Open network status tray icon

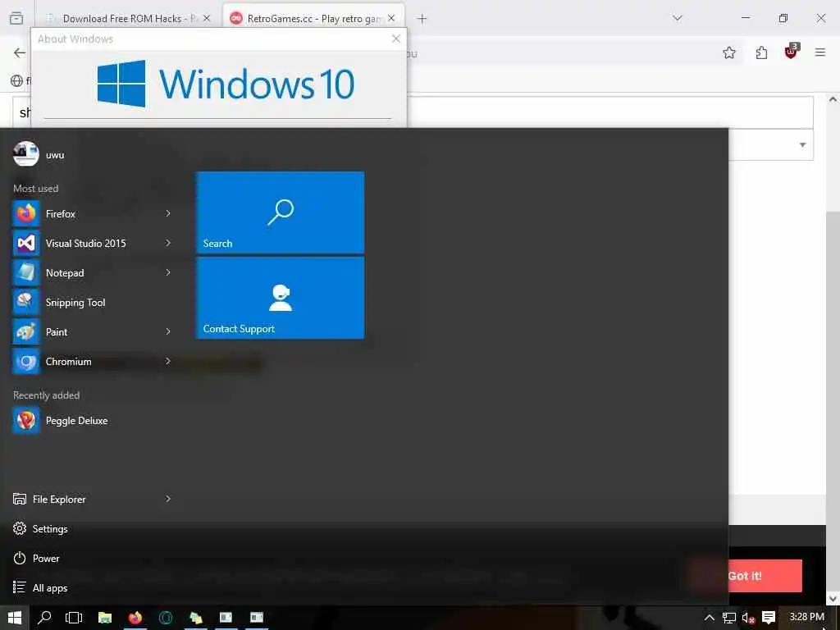(x=728, y=618)
